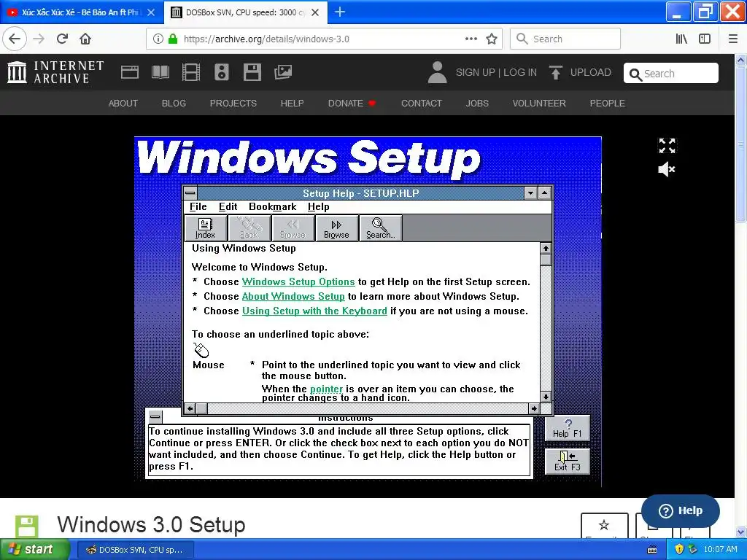Image resolution: width=747 pixels, height=560 pixels.
Task: Open the Windows XP Start menu
Action: [34, 550]
